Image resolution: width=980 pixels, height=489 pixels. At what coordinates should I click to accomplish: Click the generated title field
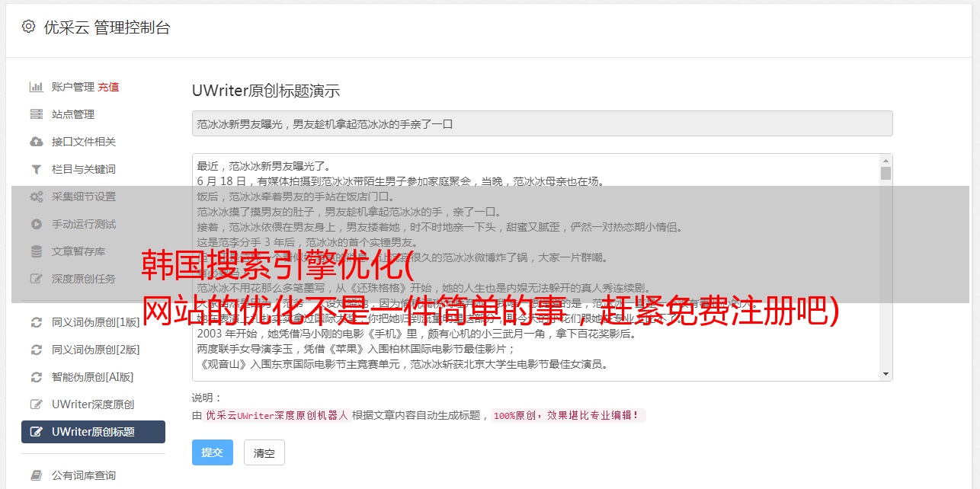(x=542, y=123)
